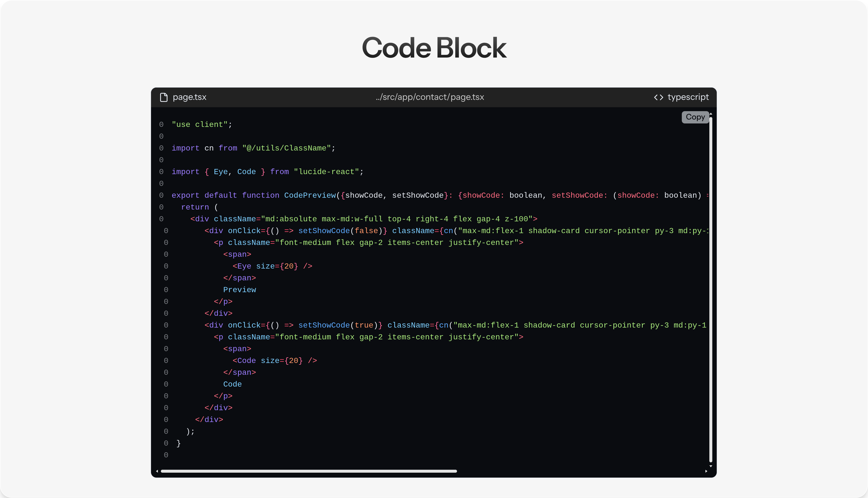
Task: Copy the code using the Copy button
Action: 695,117
